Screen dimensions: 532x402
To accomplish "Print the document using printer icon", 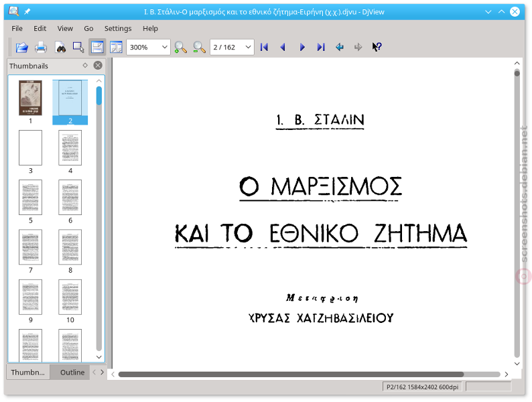I will [x=41, y=47].
